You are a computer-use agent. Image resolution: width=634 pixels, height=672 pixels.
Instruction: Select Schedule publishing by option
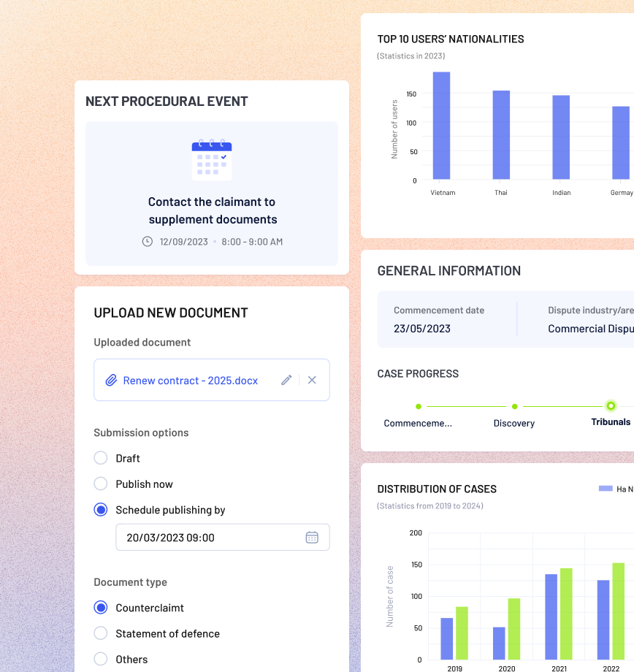coord(101,510)
